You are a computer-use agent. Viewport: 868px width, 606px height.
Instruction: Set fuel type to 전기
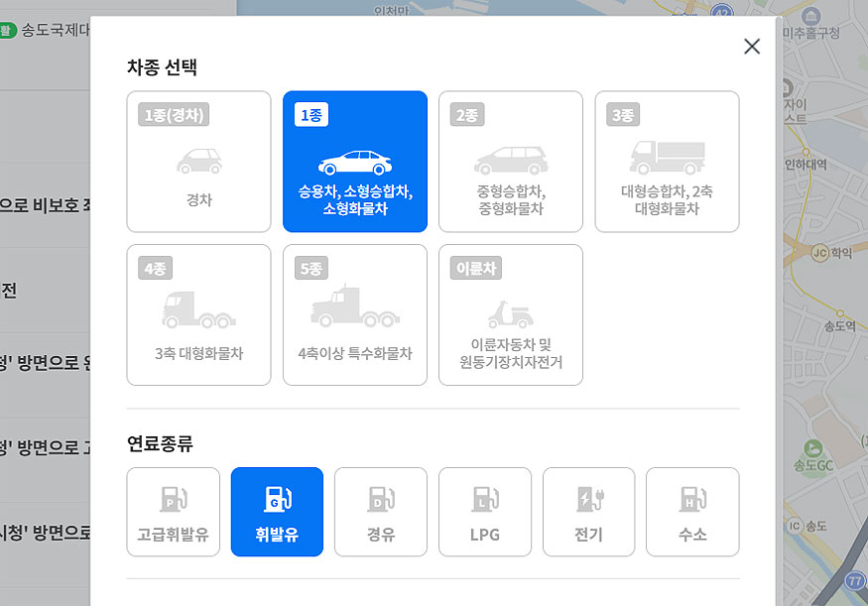click(x=588, y=512)
